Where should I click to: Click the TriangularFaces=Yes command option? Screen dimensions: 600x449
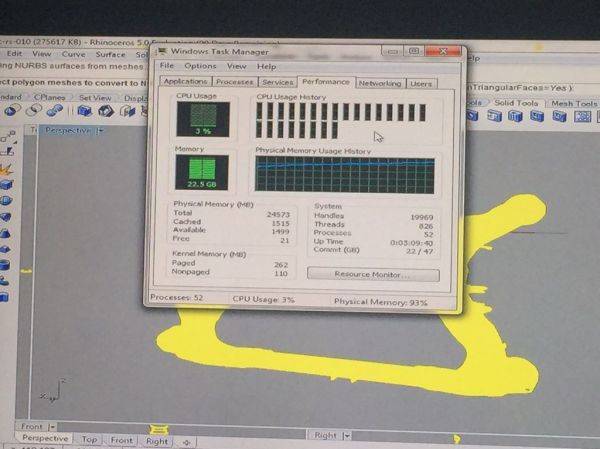click(519, 88)
